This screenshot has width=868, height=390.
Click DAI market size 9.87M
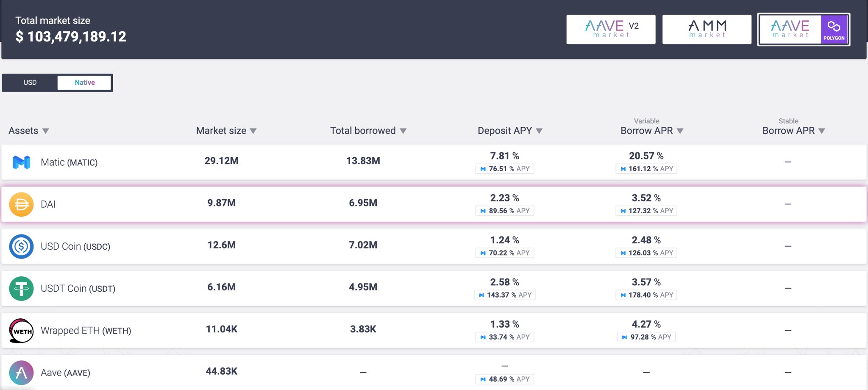[x=221, y=203]
